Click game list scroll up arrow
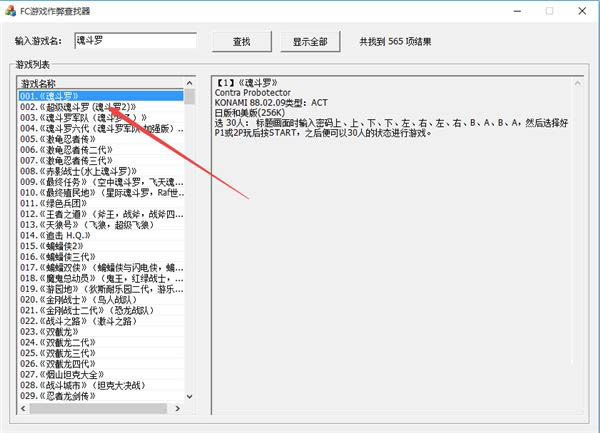This screenshot has width=600, height=433. (190, 83)
